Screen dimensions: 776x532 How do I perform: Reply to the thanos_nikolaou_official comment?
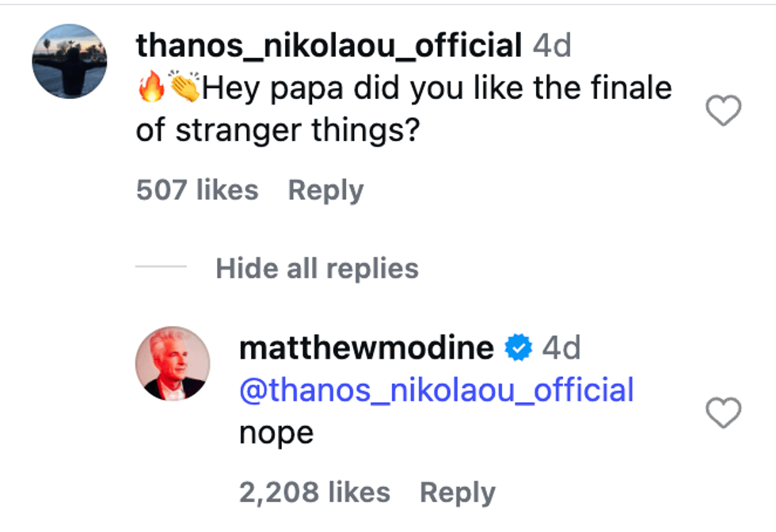tap(325, 190)
